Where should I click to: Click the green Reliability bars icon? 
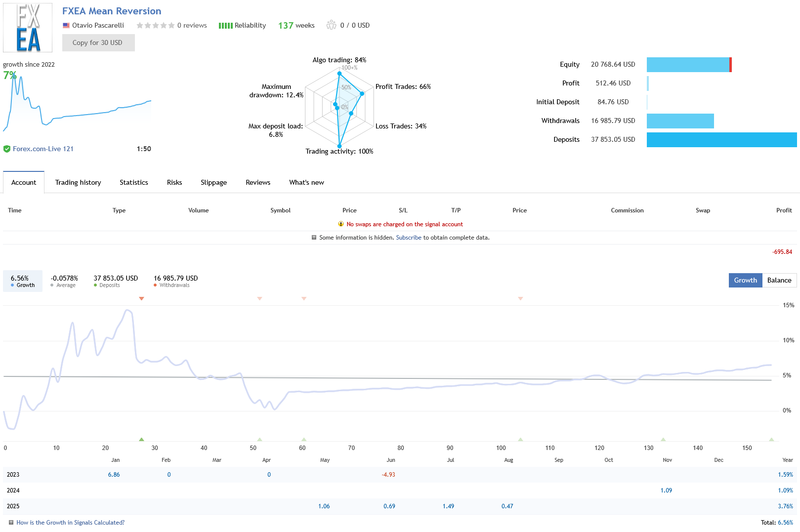[x=225, y=26]
